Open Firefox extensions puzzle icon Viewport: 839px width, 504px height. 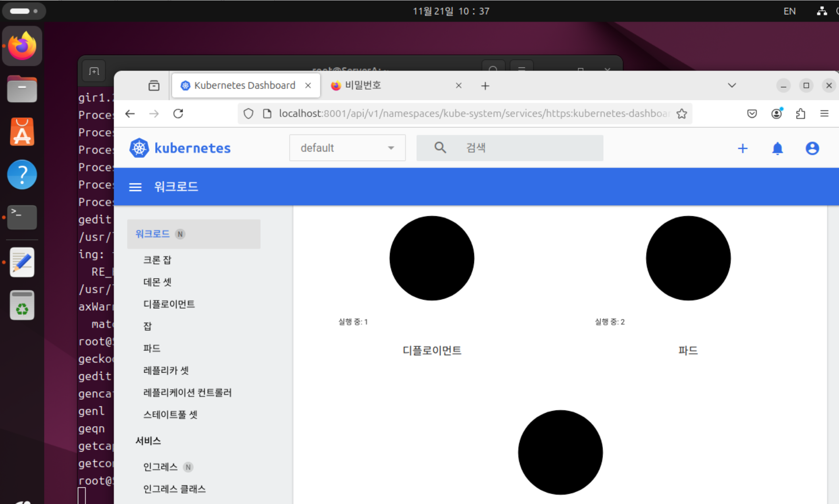tap(801, 114)
